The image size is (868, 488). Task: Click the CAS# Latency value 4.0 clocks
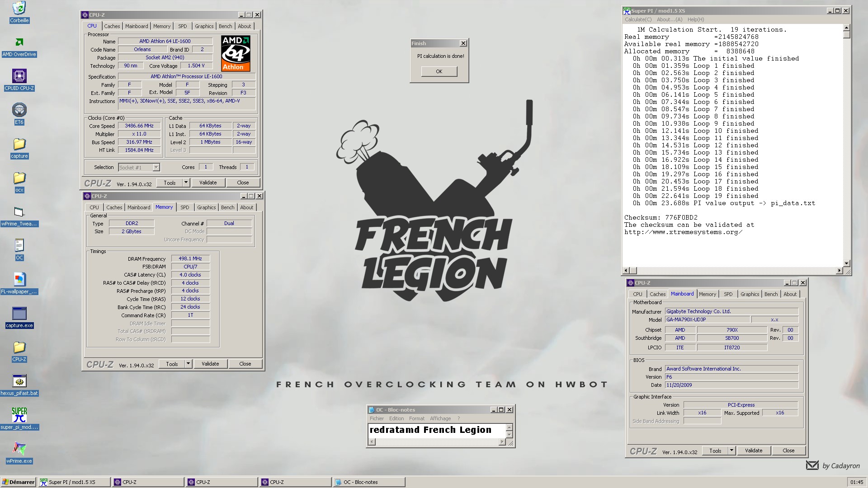(x=190, y=275)
